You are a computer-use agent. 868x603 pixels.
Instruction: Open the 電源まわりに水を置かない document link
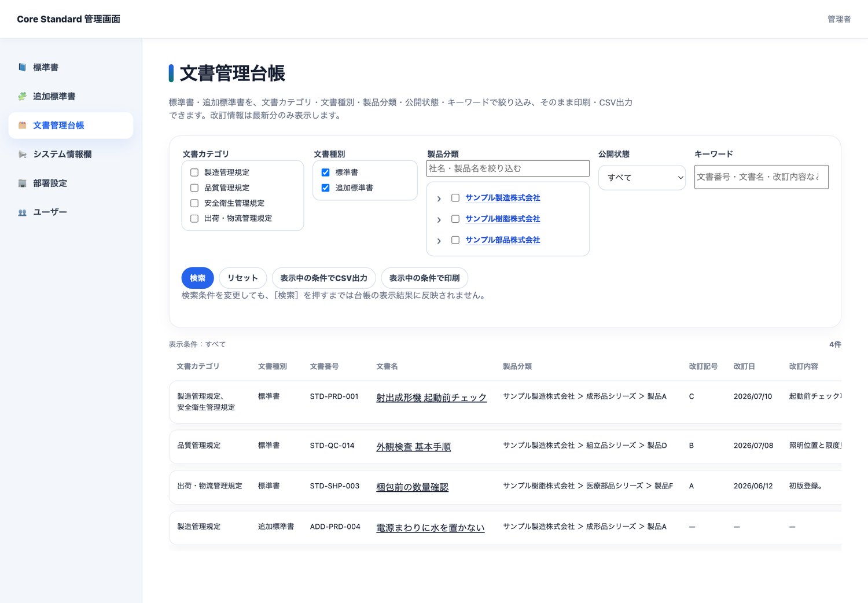tap(430, 528)
